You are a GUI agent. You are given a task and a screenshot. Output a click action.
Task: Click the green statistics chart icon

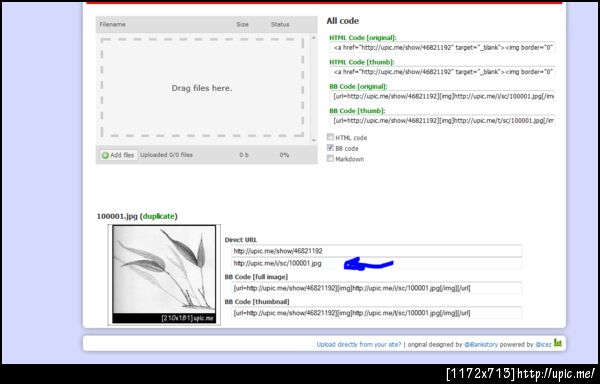[558, 343]
